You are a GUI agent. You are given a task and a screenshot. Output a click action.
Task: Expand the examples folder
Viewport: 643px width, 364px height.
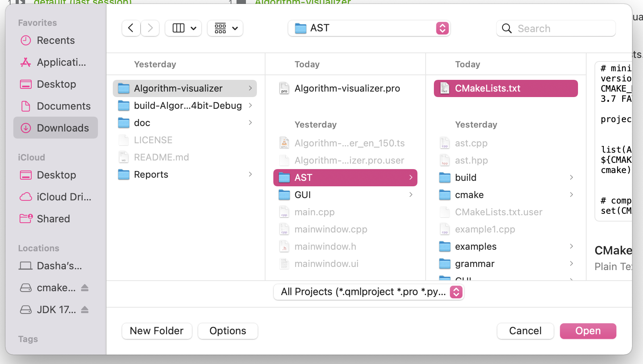571,246
